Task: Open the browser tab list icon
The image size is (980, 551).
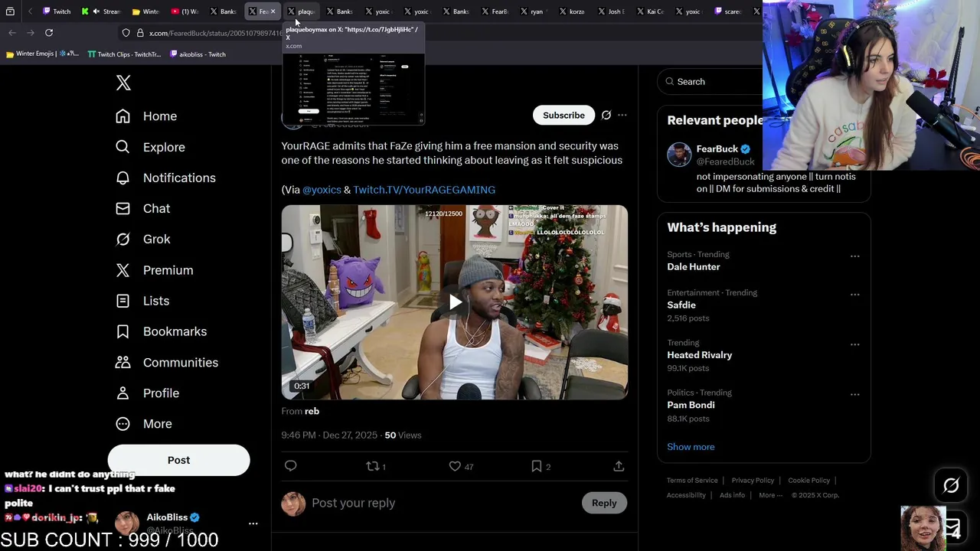Action: 10,11
